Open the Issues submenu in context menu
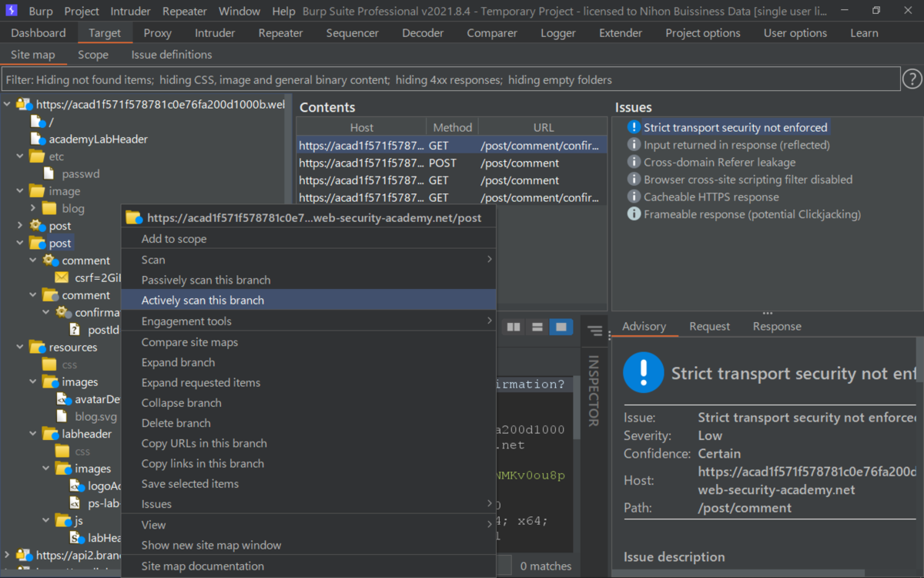Image resolution: width=924 pixels, height=578 pixels. pyautogui.click(x=309, y=504)
